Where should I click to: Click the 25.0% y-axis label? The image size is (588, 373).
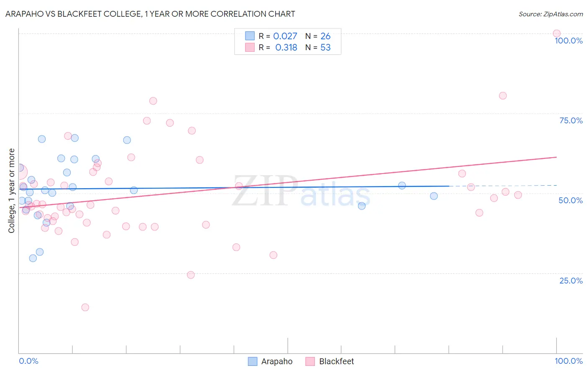pyautogui.click(x=571, y=281)
